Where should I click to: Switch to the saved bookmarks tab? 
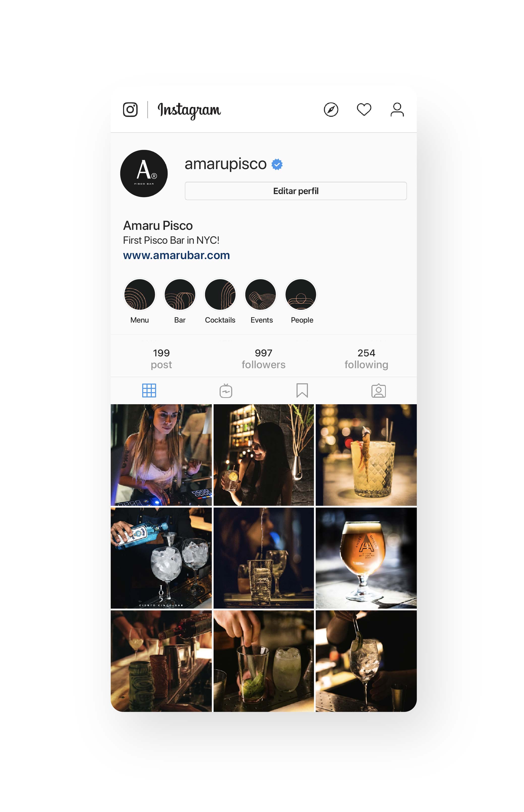click(x=302, y=390)
